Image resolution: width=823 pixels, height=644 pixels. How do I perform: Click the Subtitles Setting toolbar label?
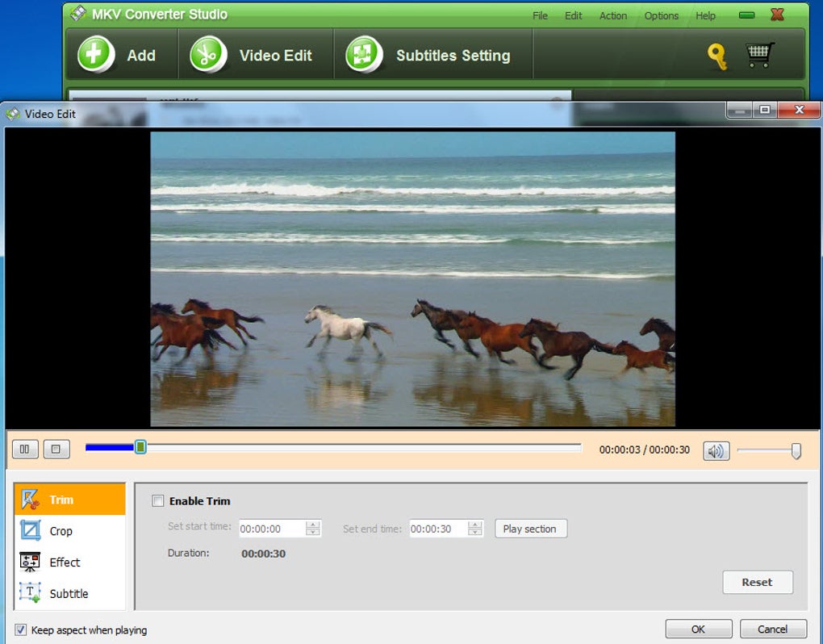coord(453,56)
